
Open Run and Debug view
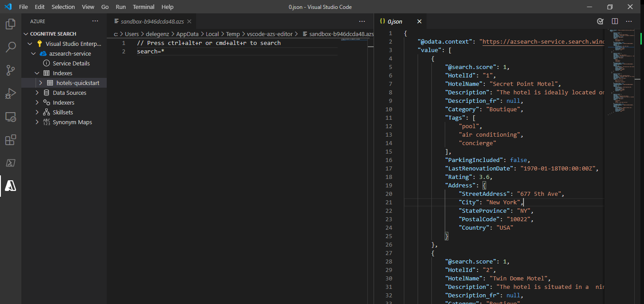(10, 93)
